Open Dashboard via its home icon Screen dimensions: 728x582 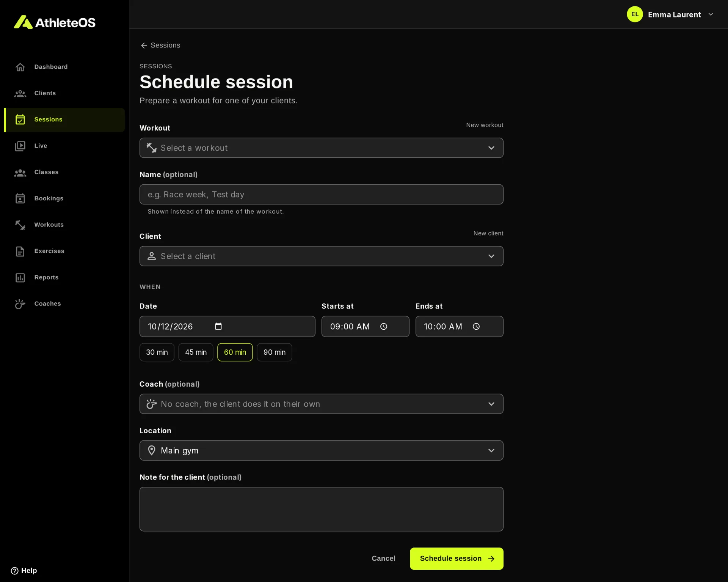pos(20,67)
